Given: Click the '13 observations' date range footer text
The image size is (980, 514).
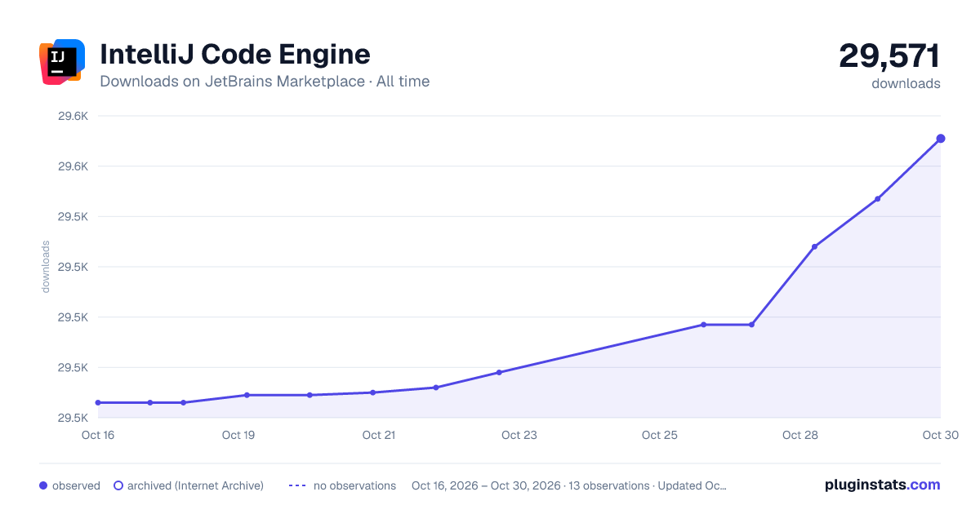Looking at the screenshot, I should point(569,485).
